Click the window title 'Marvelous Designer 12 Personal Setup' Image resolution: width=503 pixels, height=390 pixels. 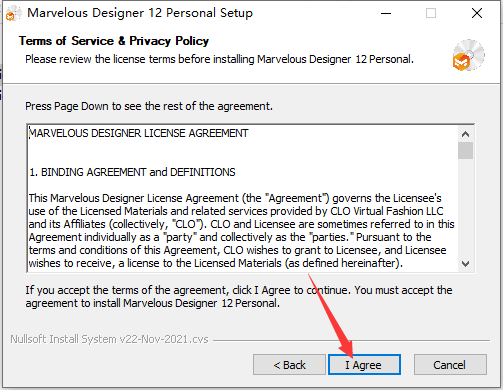coord(140,13)
